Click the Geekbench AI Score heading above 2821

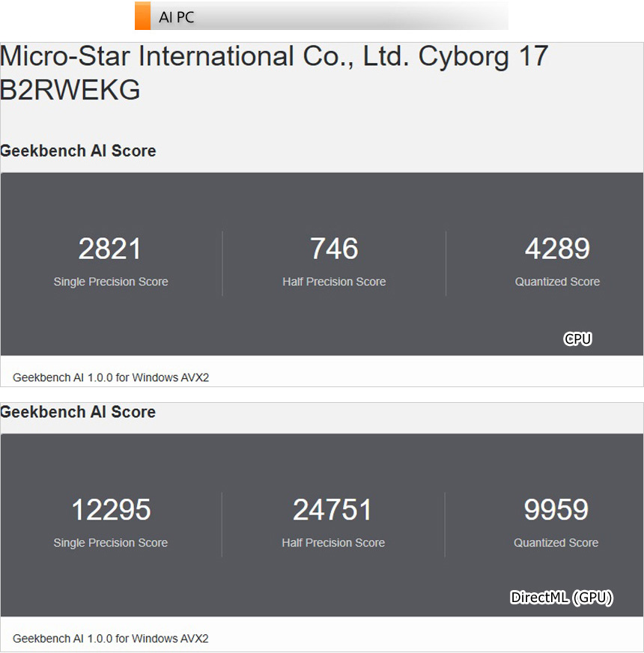pyautogui.click(x=78, y=151)
